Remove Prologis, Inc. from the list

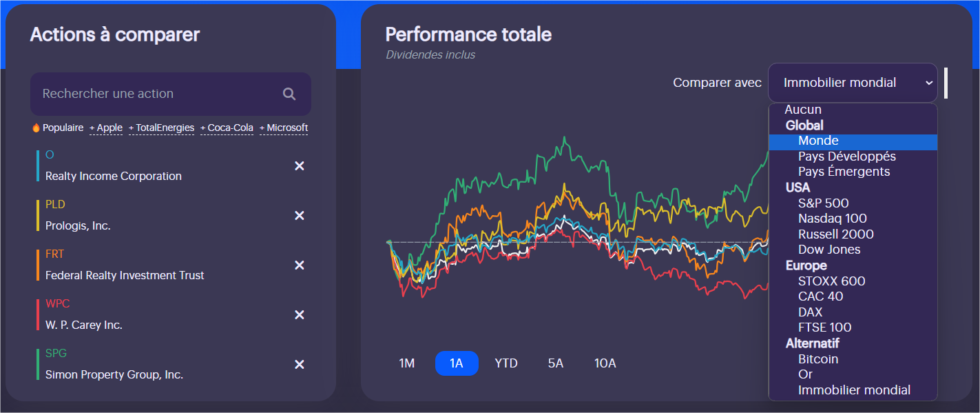click(300, 216)
